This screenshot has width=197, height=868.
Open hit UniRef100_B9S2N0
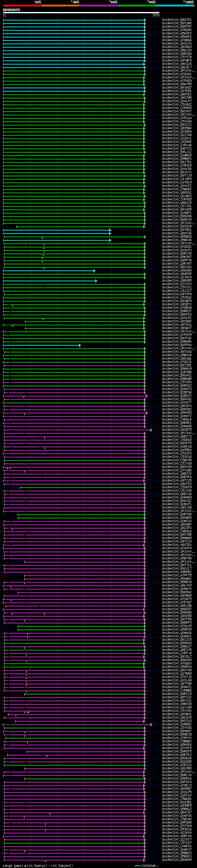click(177, 23)
